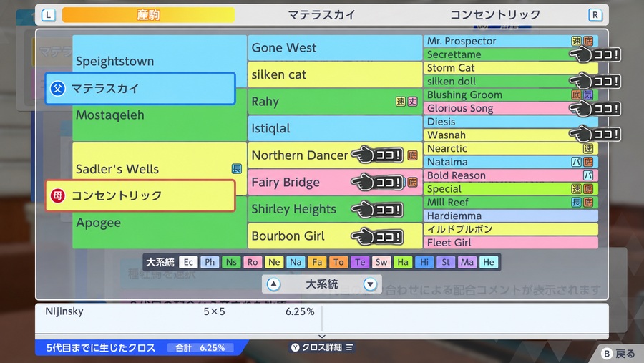
Task: Click the 底 icon on Fairy Bridge
Action: pyautogui.click(x=412, y=182)
